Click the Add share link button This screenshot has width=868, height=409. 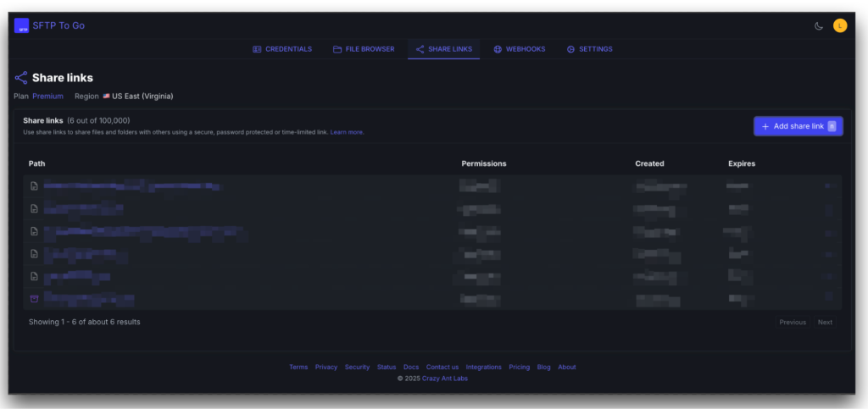pyautogui.click(x=798, y=126)
